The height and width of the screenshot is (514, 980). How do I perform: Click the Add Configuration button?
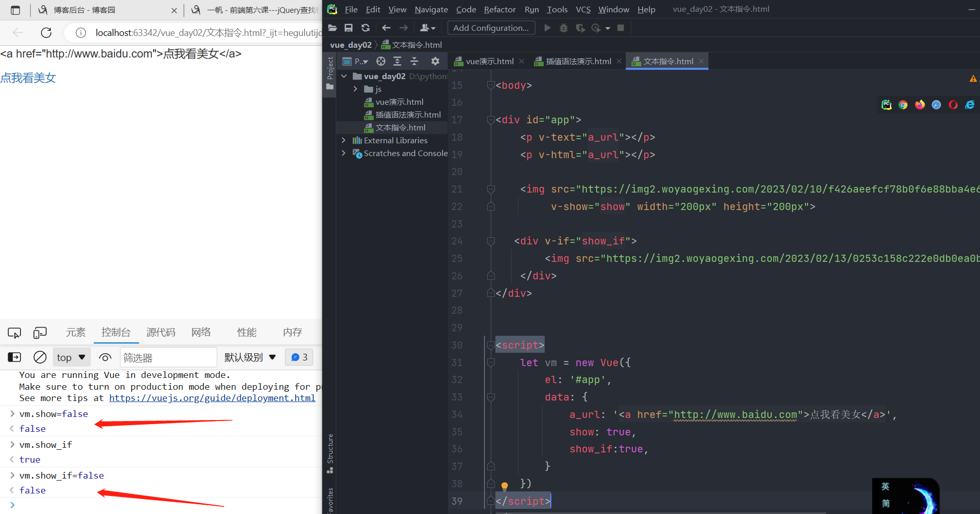click(x=491, y=28)
